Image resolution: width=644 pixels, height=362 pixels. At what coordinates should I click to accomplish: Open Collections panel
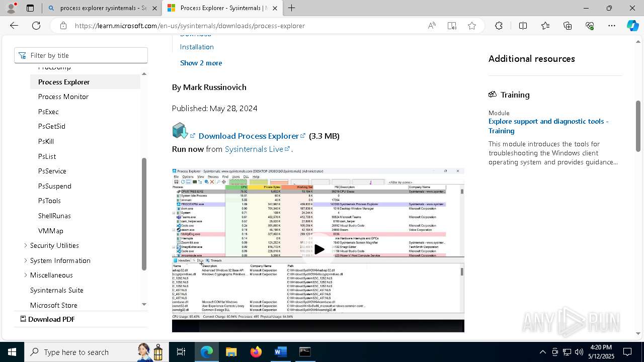point(568,26)
